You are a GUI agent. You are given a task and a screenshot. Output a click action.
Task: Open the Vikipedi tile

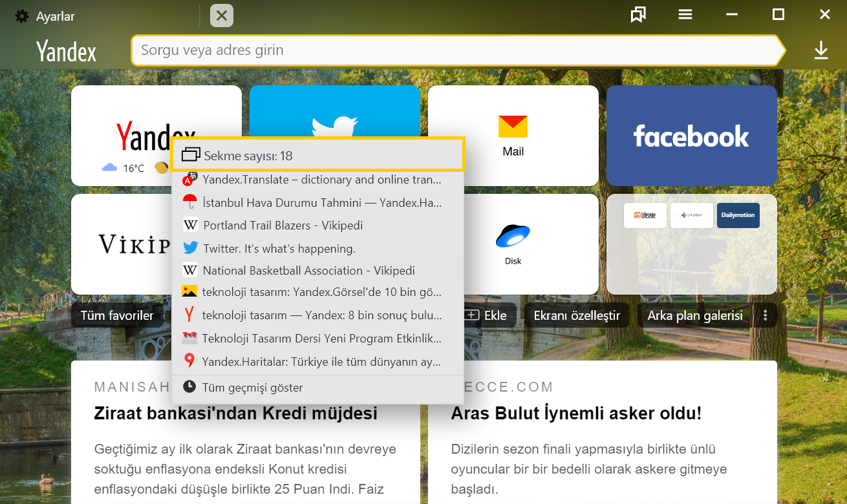pos(121,244)
